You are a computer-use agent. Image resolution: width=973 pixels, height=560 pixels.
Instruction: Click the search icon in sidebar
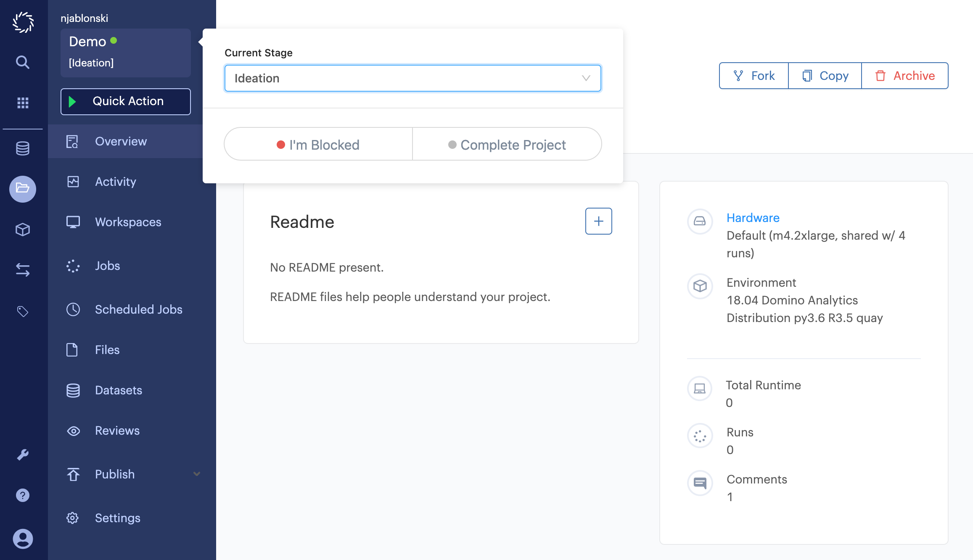(23, 62)
